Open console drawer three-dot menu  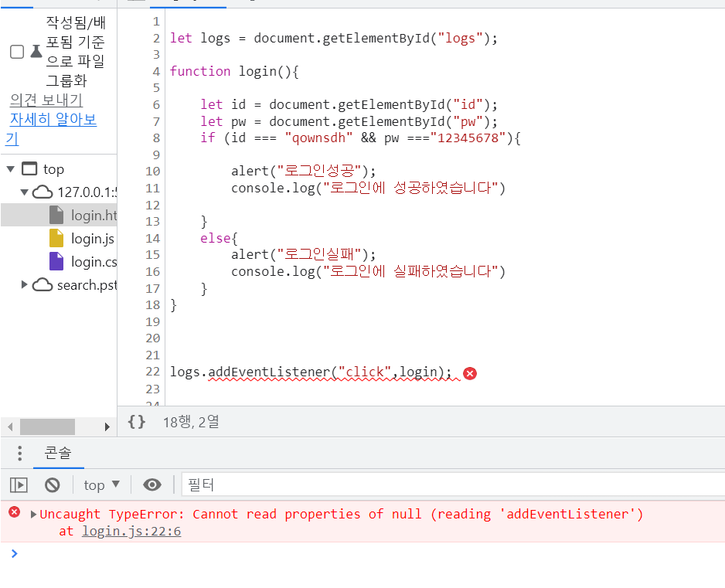point(19,453)
